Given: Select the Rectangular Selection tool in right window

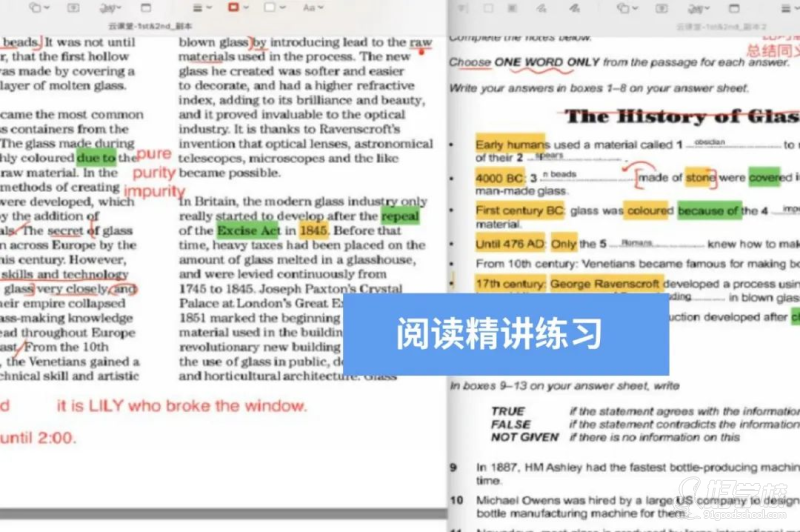Looking at the screenshot, I should point(487,7).
